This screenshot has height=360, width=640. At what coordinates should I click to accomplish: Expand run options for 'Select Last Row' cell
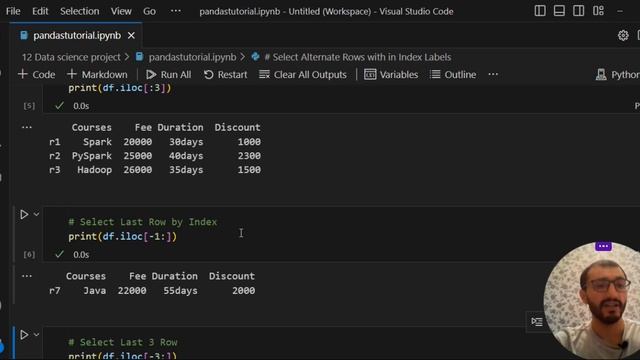tap(36, 214)
